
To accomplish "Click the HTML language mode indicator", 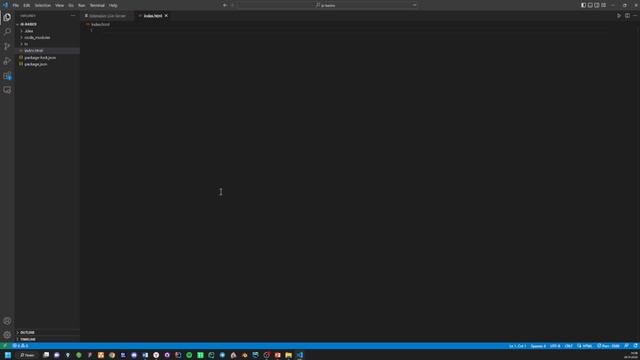I will point(585,346).
